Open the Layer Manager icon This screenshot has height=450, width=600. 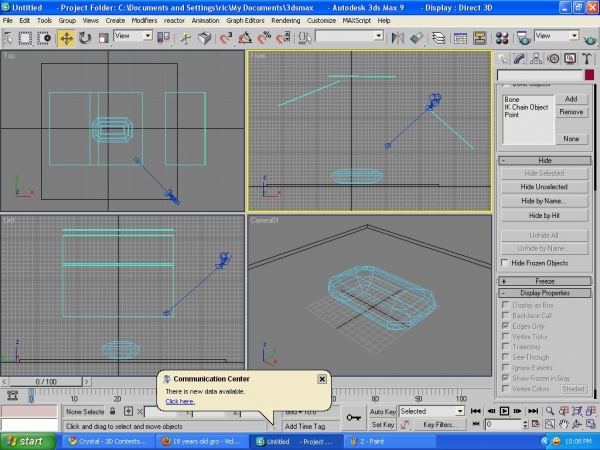(438, 38)
